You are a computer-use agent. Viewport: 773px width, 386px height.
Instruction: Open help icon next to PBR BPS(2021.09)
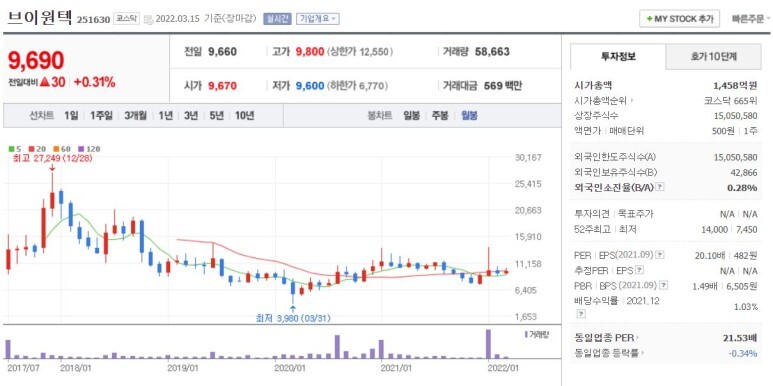pyautogui.click(x=664, y=285)
